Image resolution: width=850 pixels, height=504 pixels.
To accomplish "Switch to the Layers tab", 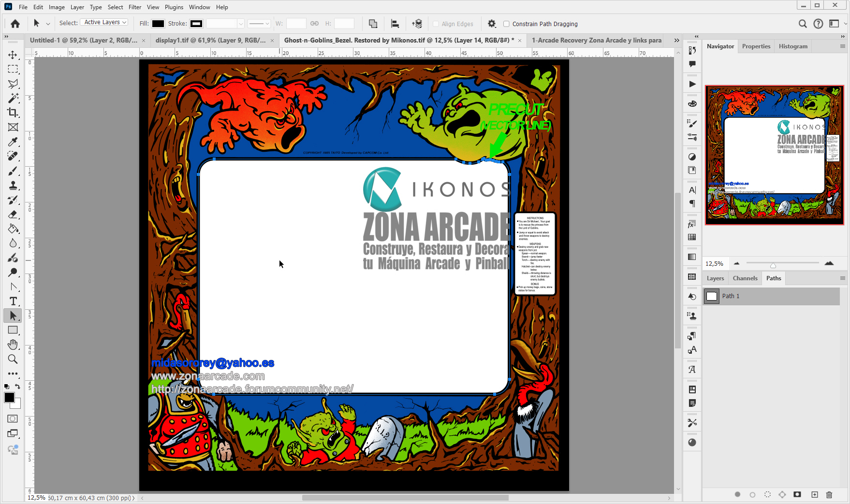I will (715, 278).
